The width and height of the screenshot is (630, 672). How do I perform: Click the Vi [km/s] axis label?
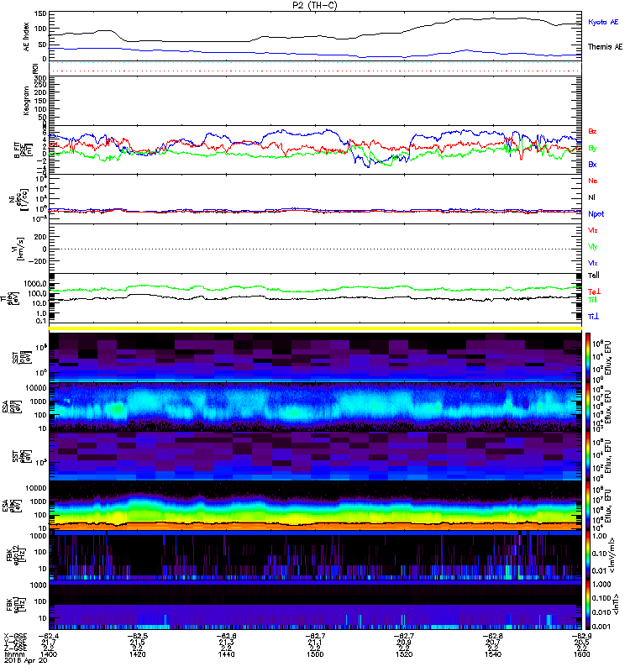(x=19, y=249)
